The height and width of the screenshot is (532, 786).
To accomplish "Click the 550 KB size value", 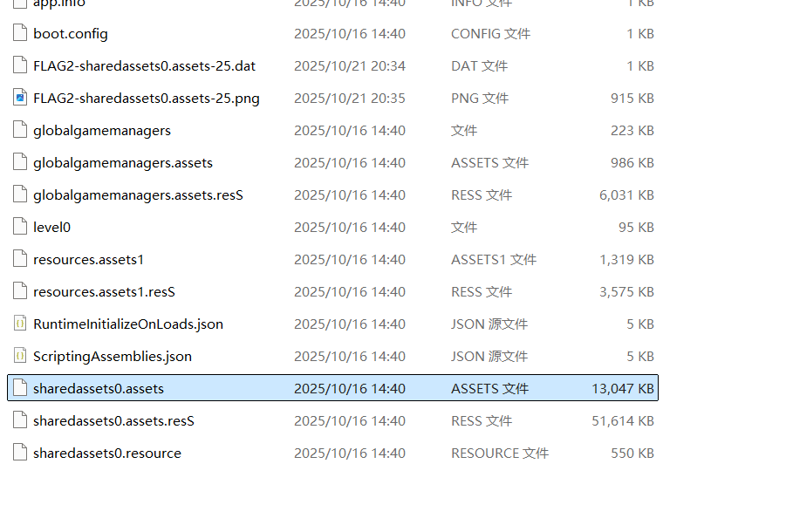I will click(632, 453).
